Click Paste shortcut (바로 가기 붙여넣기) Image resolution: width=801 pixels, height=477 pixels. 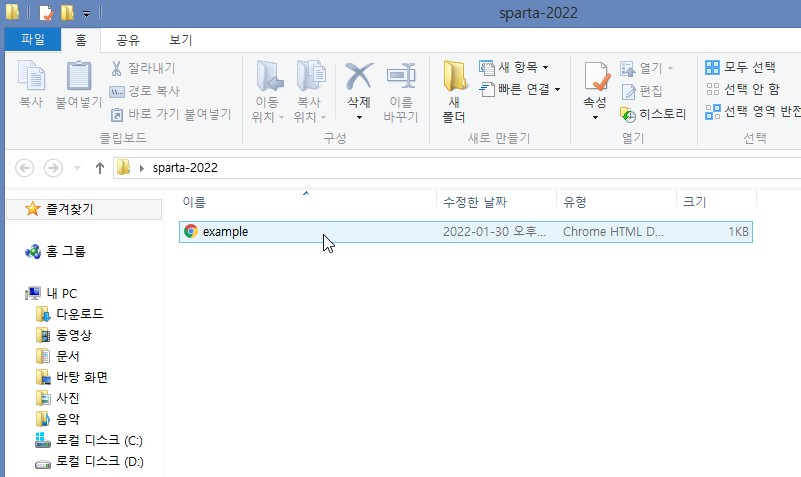[171, 114]
